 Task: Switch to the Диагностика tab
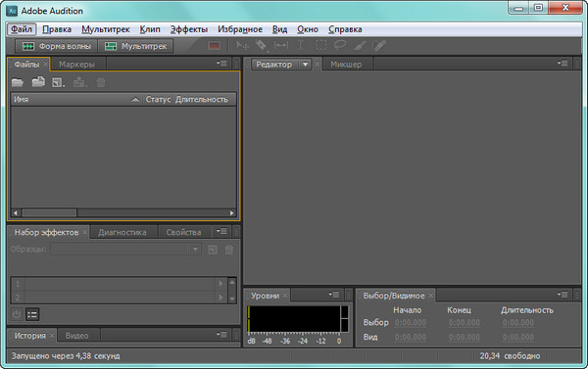122,232
